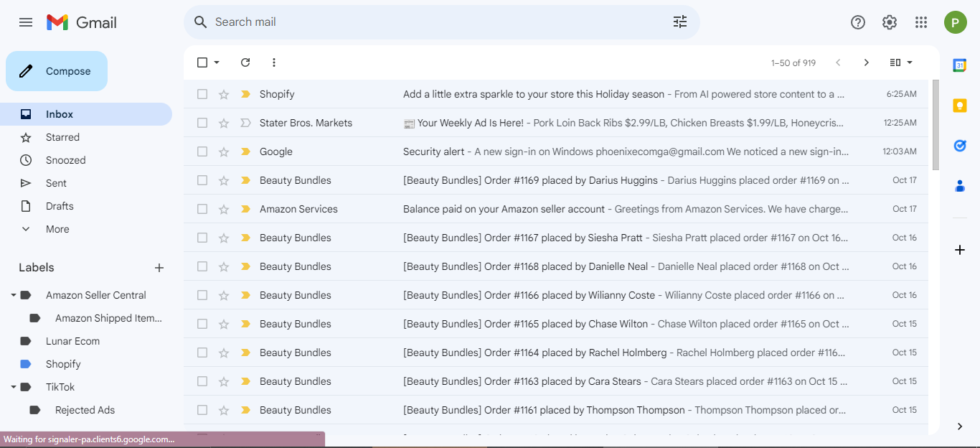Star the Google Security alert email
Screen dimensions: 980x448
pyautogui.click(x=224, y=151)
